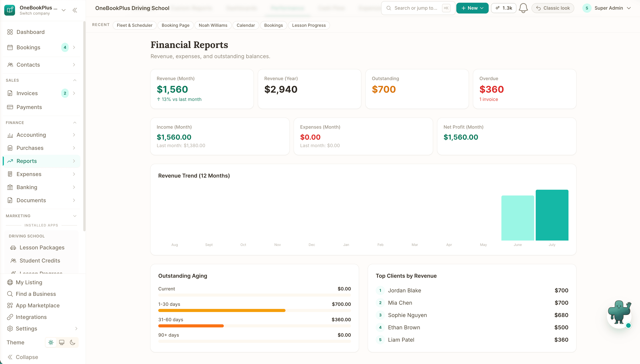This screenshot has height=364, width=640.
Task: Click the 1.3k credits button
Action: [503, 8]
